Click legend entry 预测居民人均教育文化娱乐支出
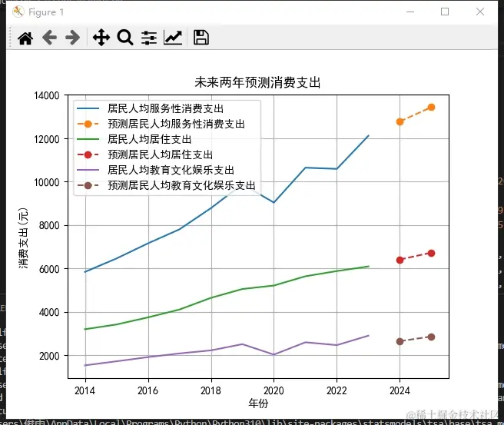 (x=181, y=185)
